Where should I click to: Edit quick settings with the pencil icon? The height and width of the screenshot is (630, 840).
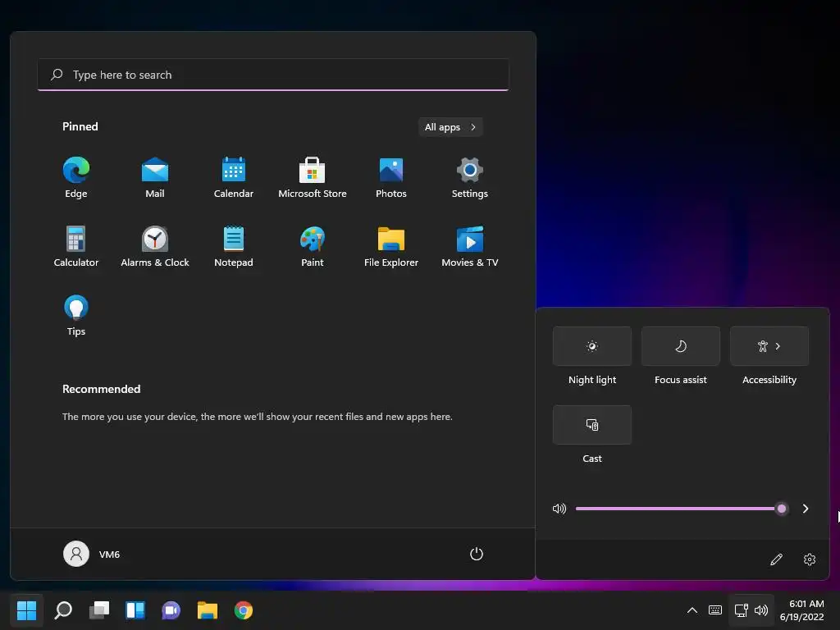pyautogui.click(x=776, y=559)
